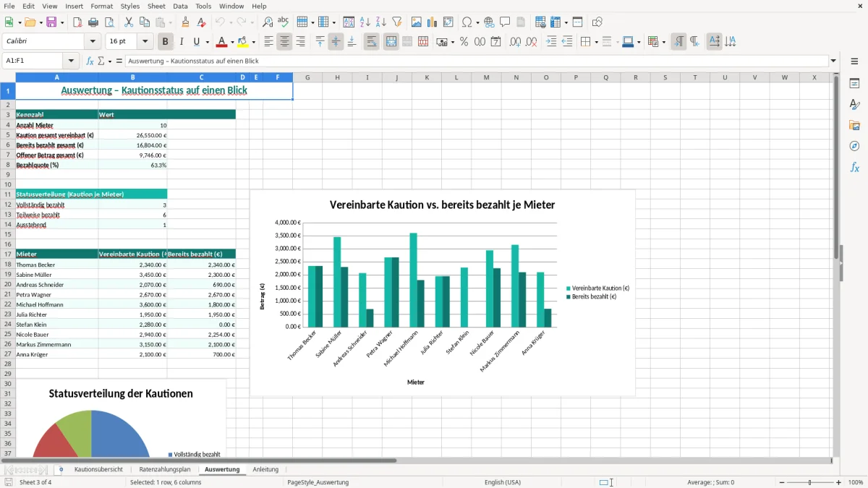
Task: Click Format as Percent icon
Action: coord(464,42)
